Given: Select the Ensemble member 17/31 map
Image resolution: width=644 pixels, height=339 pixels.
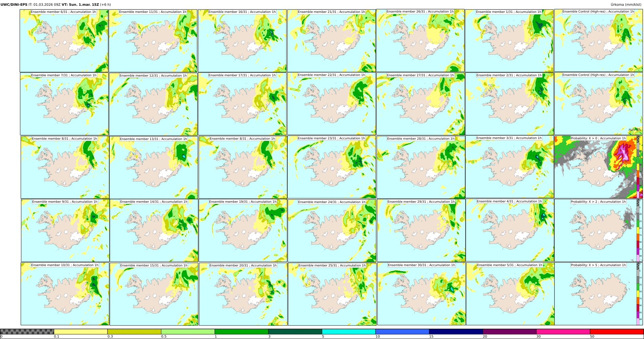Looking at the screenshot, I should [242, 104].
